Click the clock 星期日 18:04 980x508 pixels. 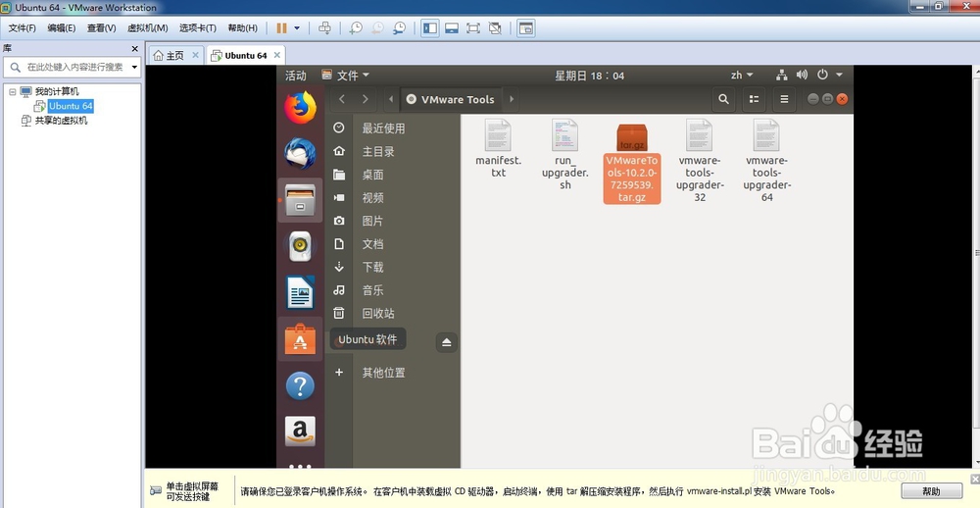pos(589,76)
